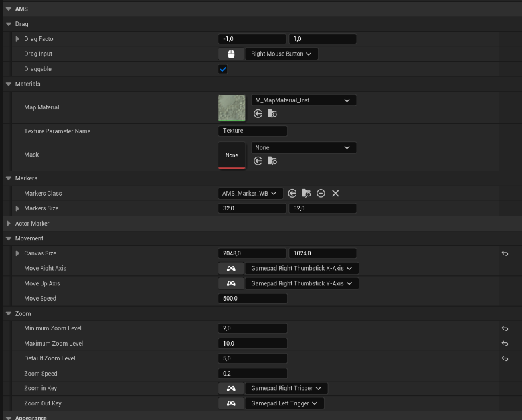Uncheck the Draggable checkbox
This screenshot has width=522, height=420.
[x=223, y=69]
